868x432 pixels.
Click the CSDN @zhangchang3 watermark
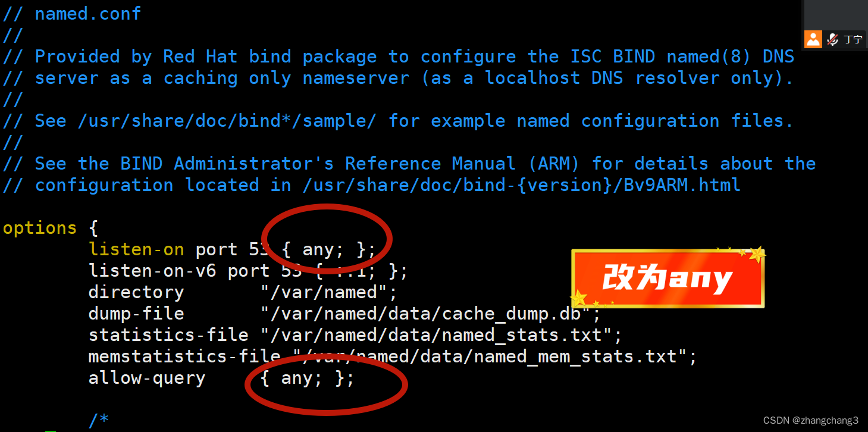[x=811, y=420]
